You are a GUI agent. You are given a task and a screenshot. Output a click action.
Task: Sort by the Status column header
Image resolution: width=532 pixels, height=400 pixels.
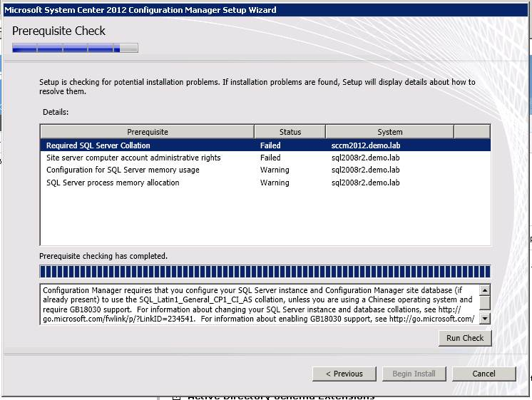(290, 132)
